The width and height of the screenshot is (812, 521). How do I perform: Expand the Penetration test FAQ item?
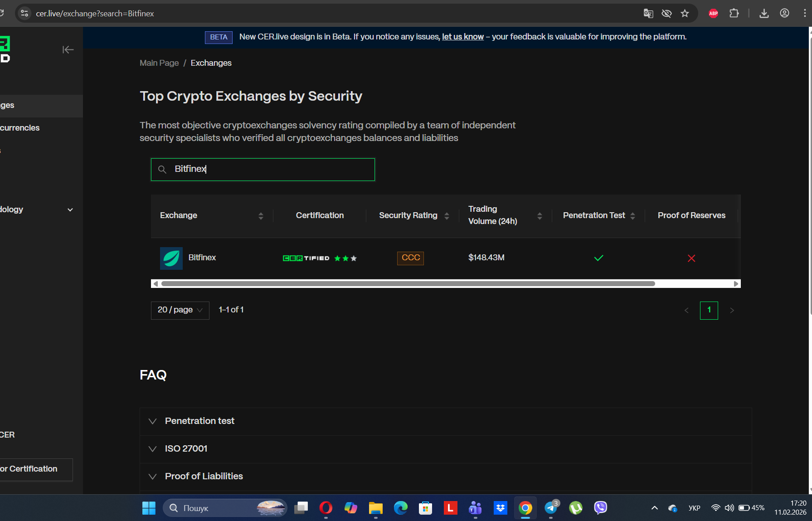pyautogui.click(x=446, y=421)
